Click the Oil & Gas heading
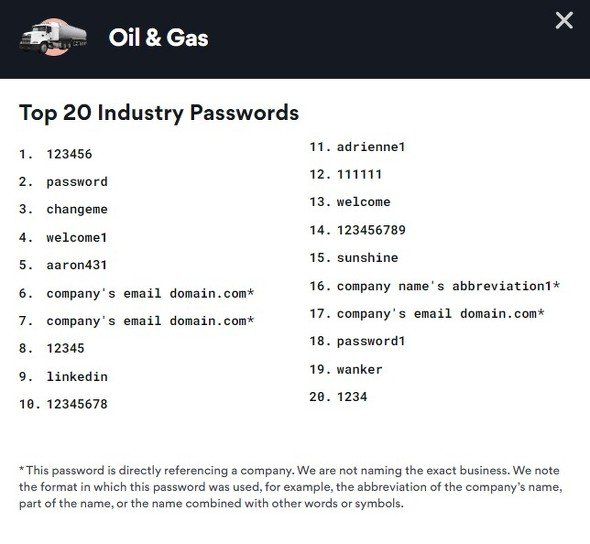This screenshot has height=544, width=590. [158, 38]
